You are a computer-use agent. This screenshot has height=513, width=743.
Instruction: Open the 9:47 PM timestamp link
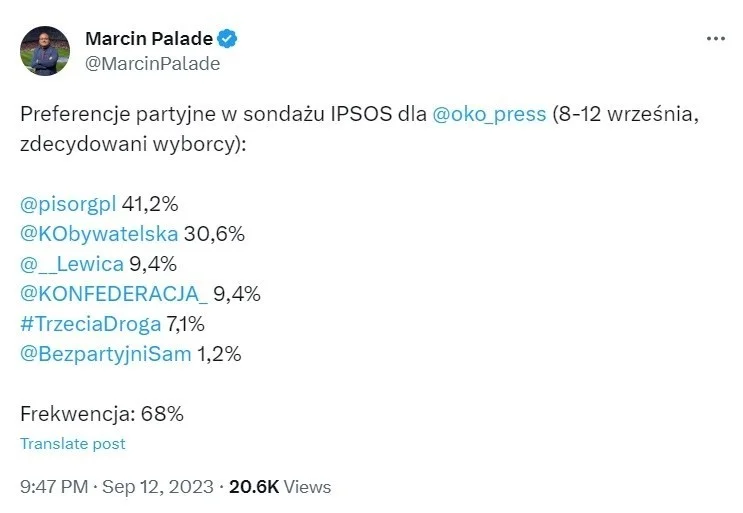(54, 487)
